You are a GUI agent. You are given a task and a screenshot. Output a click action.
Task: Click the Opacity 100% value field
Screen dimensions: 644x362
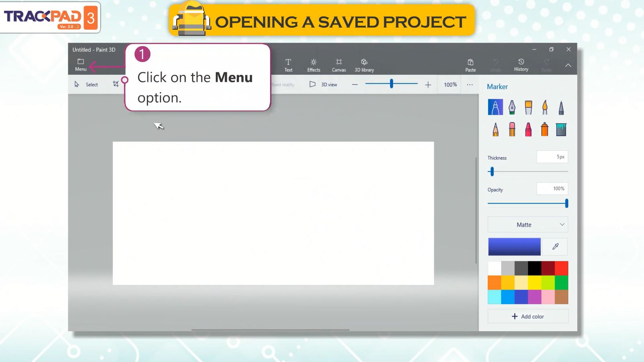pyautogui.click(x=552, y=189)
